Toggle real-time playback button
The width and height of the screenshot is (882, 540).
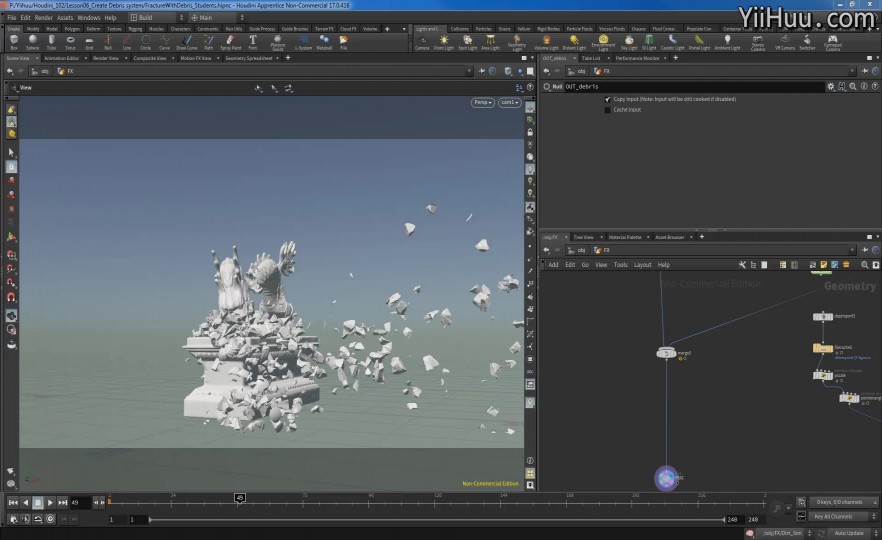tap(50, 519)
